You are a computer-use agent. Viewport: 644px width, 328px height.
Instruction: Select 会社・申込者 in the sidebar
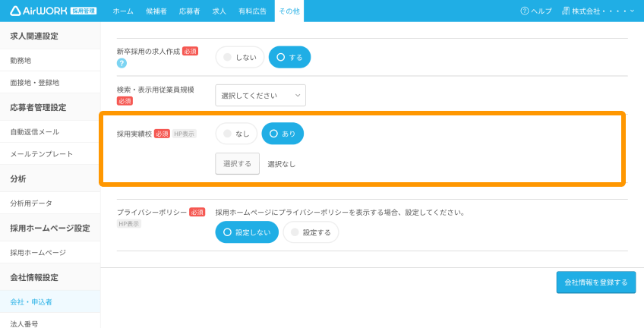point(50,301)
